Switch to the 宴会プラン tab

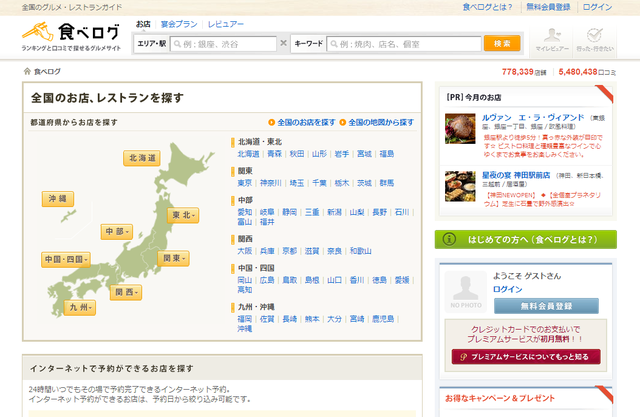(179, 24)
